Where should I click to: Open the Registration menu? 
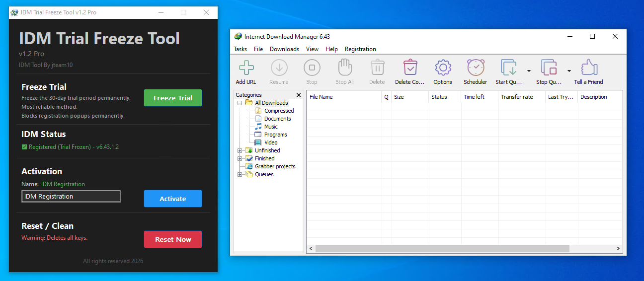(360, 49)
